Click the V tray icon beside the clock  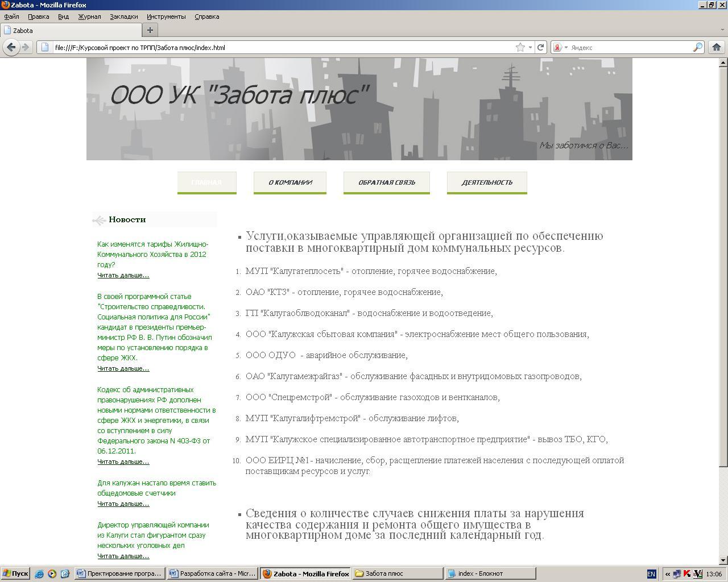click(x=698, y=573)
